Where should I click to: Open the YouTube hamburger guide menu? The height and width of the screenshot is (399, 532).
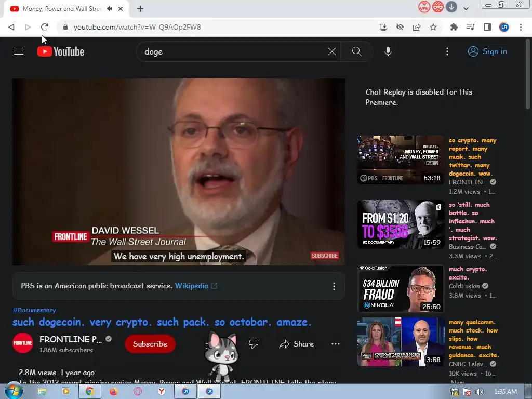point(19,51)
